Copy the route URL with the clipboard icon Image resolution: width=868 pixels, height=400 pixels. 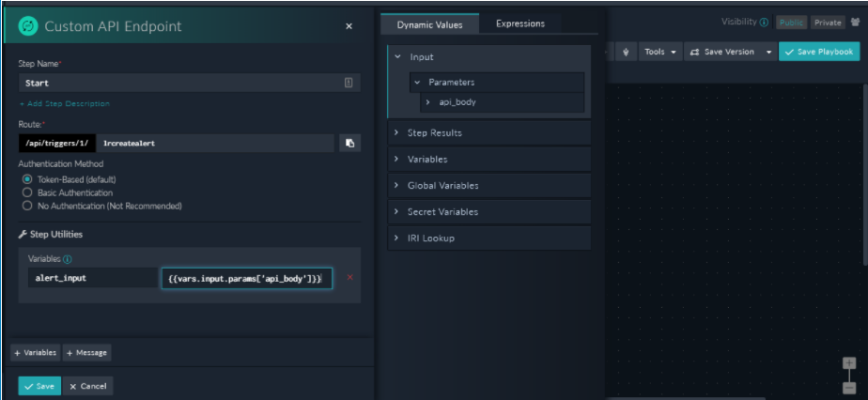(349, 143)
